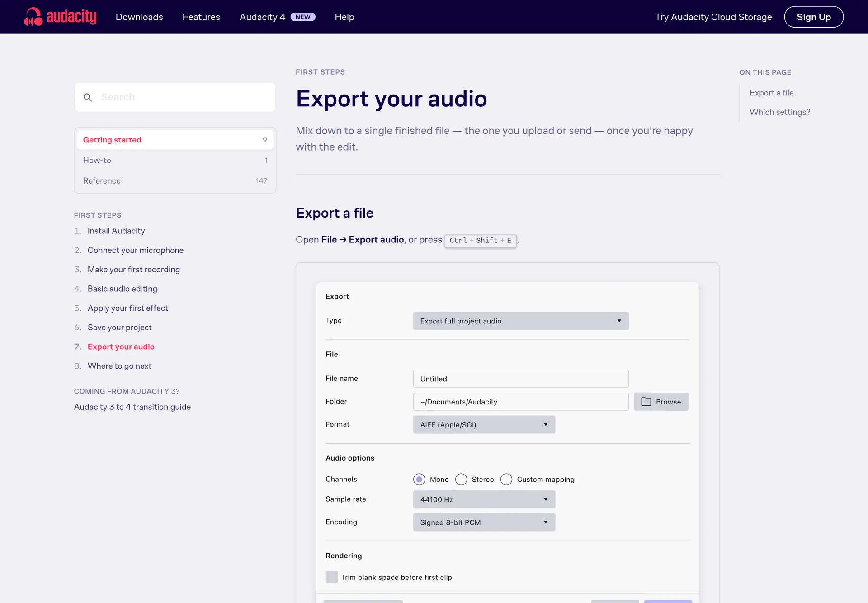
Task: Click the folder icon on the Browse button
Action: (x=646, y=402)
